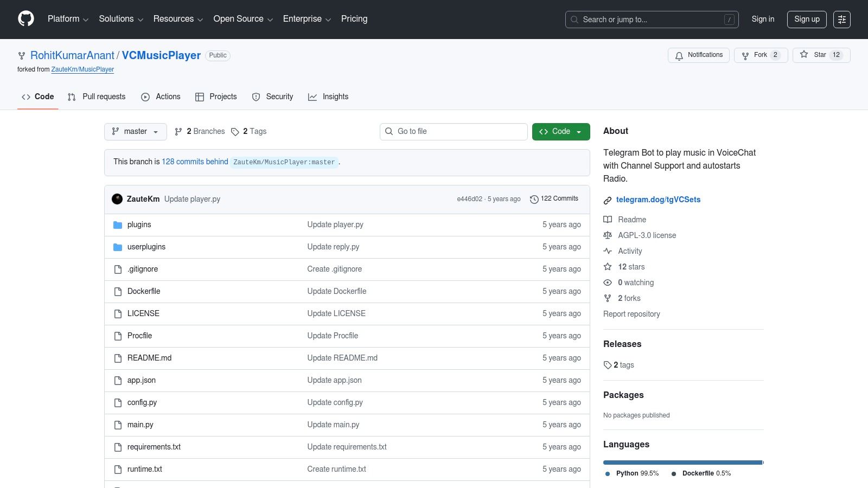Open the Packages heading link

(x=623, y=395)
